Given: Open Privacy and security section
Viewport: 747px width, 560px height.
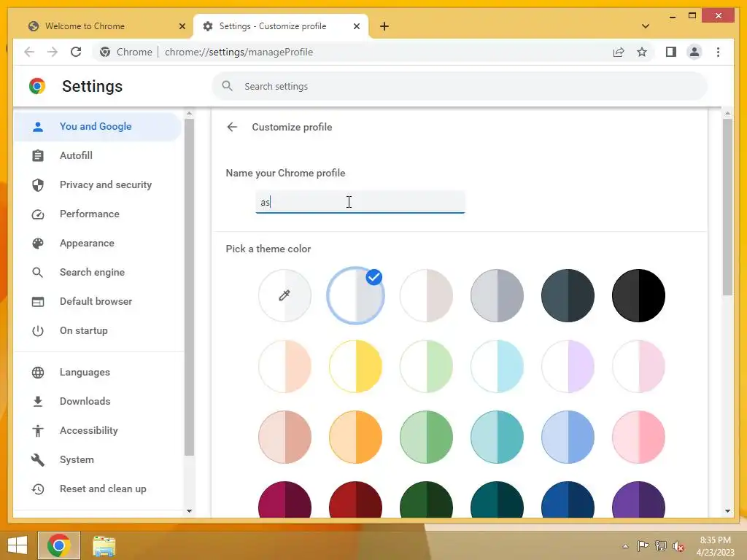Looking at the screenshot, I should pyautogui.click(x=98, y=184).
